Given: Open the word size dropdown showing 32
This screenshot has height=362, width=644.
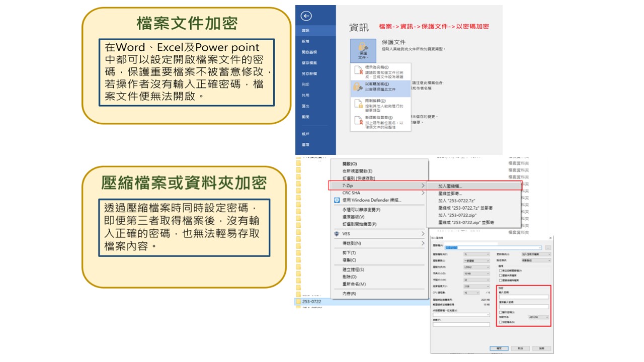Looking at the screenshot, I should point(476,280).
